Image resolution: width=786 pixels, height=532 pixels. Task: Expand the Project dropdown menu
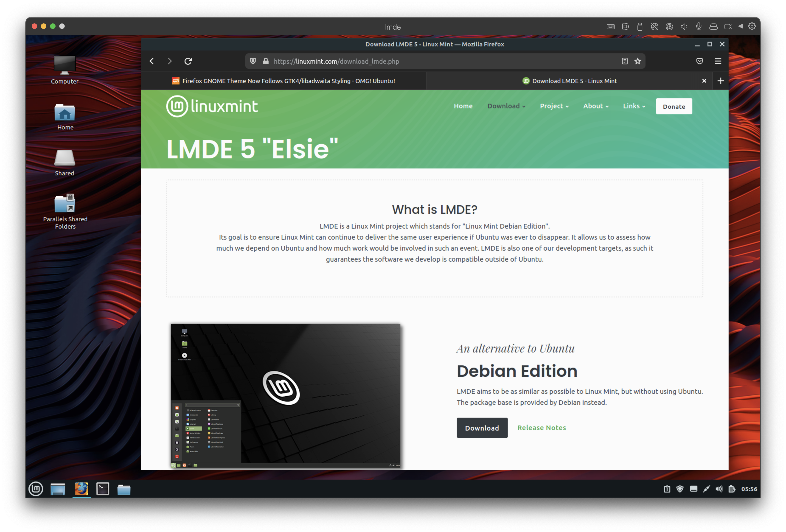(554, 106)
